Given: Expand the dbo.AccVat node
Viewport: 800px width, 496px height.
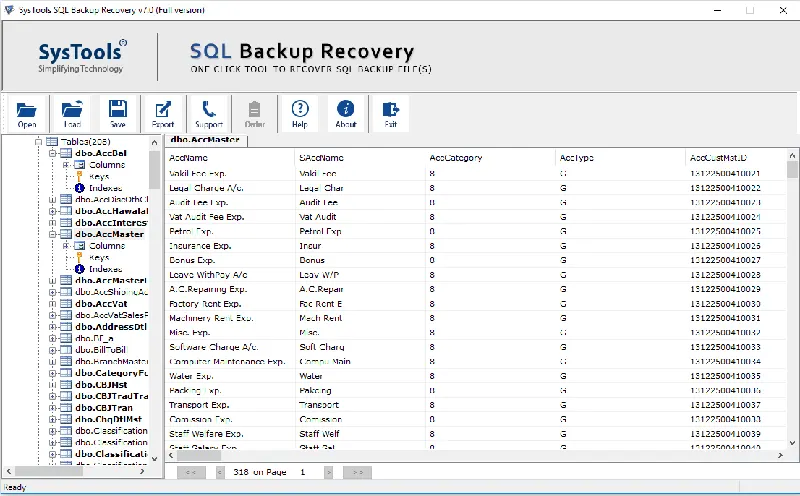Looking at the screenshot, I should [x=52, y=304].
